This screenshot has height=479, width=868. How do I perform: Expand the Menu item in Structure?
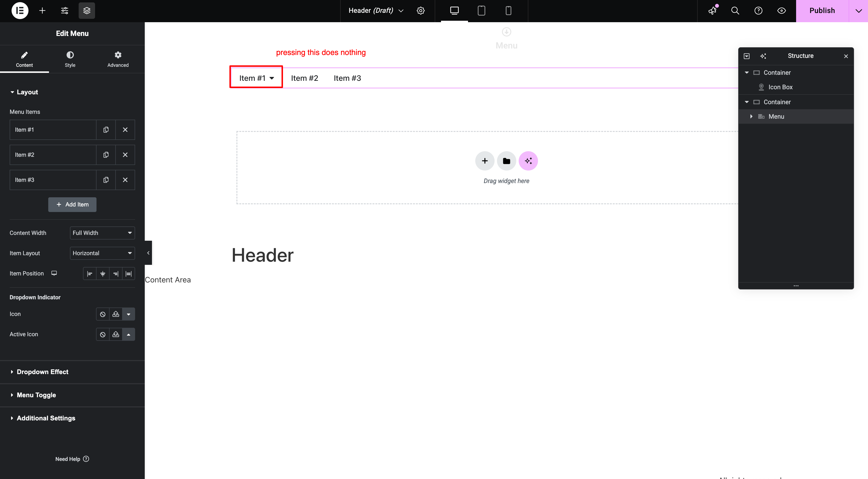point(751,116)
